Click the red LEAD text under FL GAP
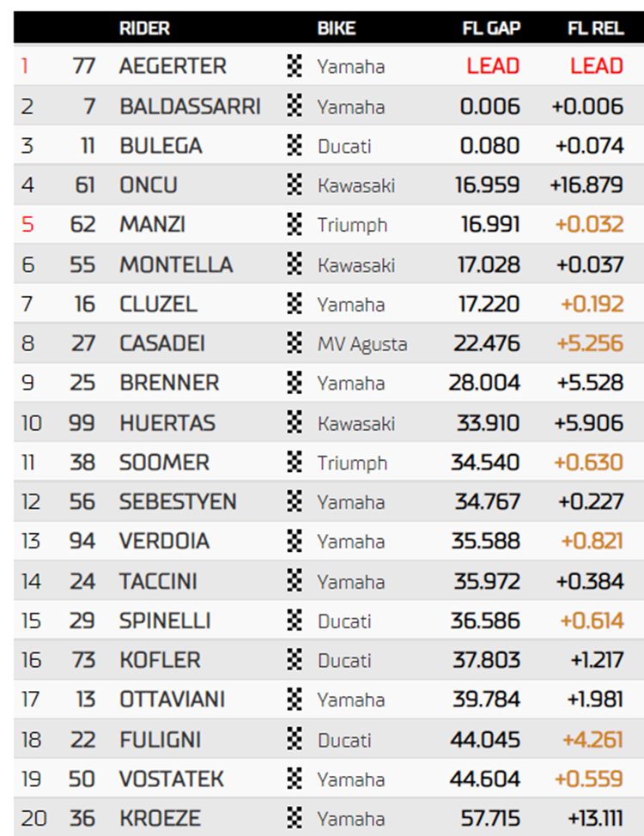The width and height of the screenshot is (644, 836). tap(493, 66)
